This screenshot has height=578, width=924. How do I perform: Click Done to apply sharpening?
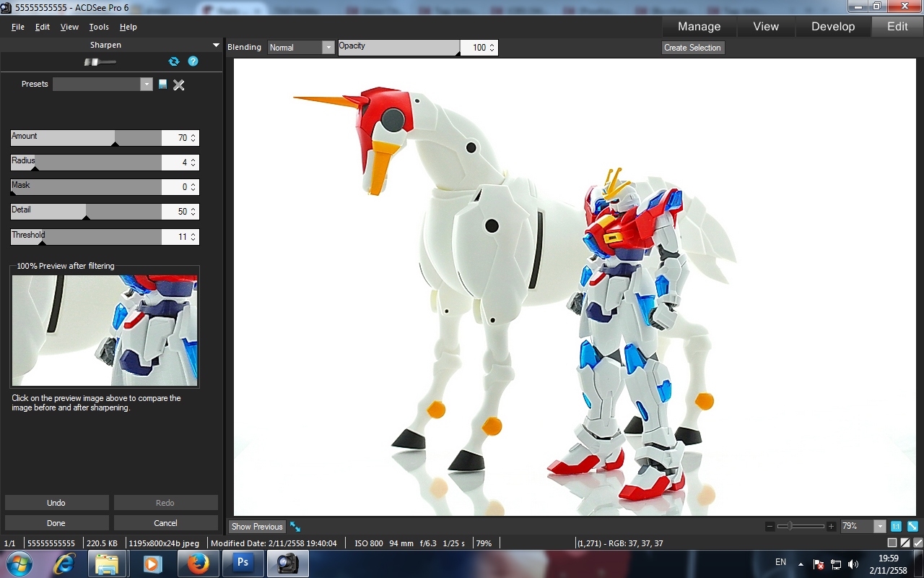click(x=56, y=523)
